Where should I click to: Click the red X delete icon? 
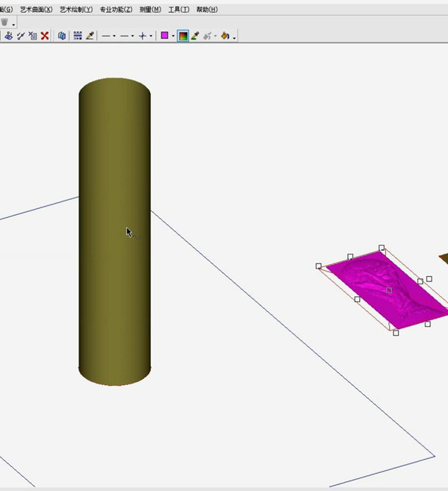45,36
